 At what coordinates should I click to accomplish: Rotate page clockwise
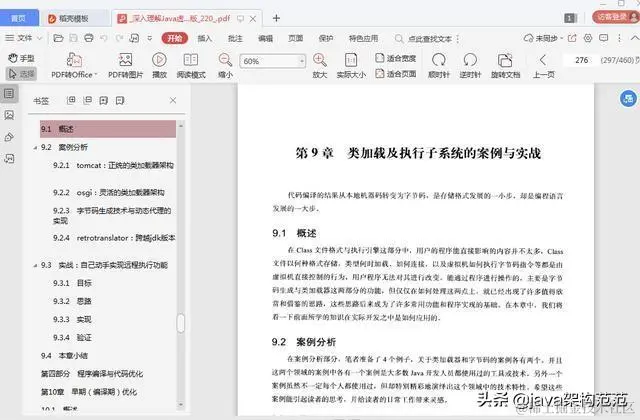(439, 65)
